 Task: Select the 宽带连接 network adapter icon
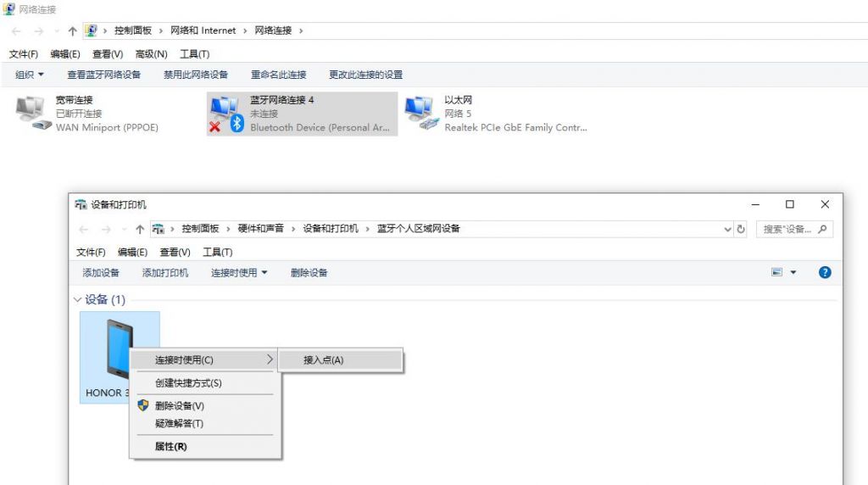(33, 113)
